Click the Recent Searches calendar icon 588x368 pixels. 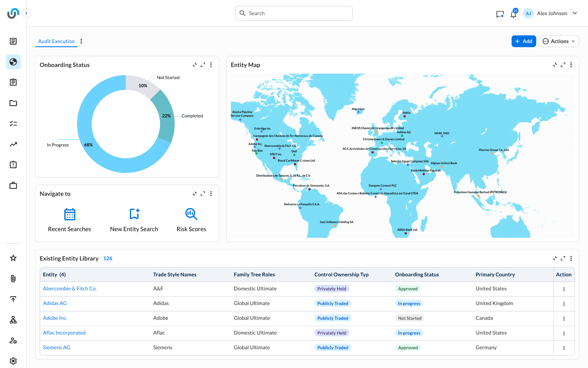69,214
